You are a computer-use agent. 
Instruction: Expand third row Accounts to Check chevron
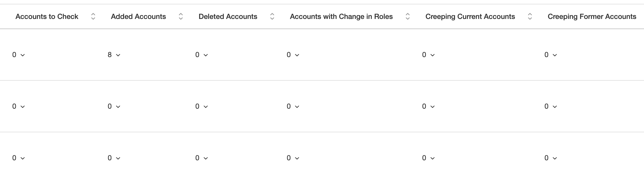click(x=23, y=158)
